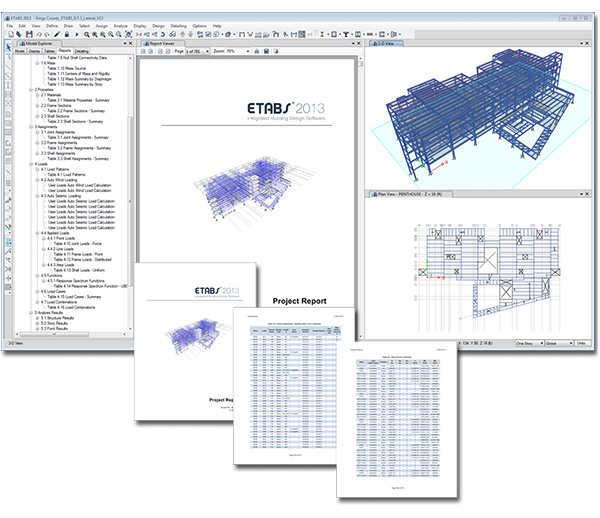Open the One Story dropdown in status bar
The width and height of the screenshot is (600, 518).
(x=530, y=343)
